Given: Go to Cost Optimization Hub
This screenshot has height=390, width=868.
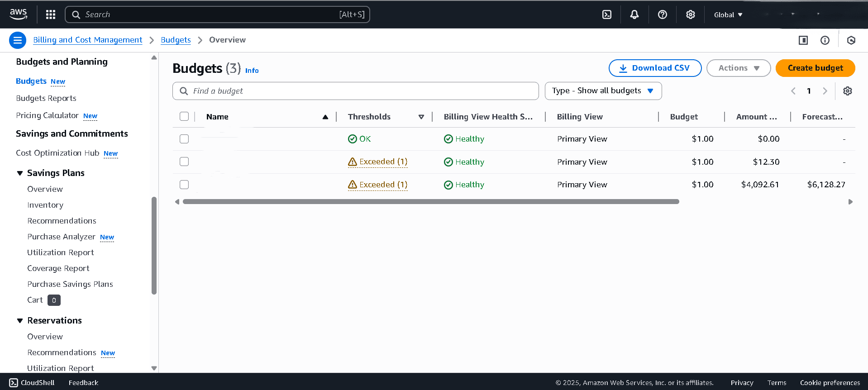Looking at the screenshot, I should 57,153.
